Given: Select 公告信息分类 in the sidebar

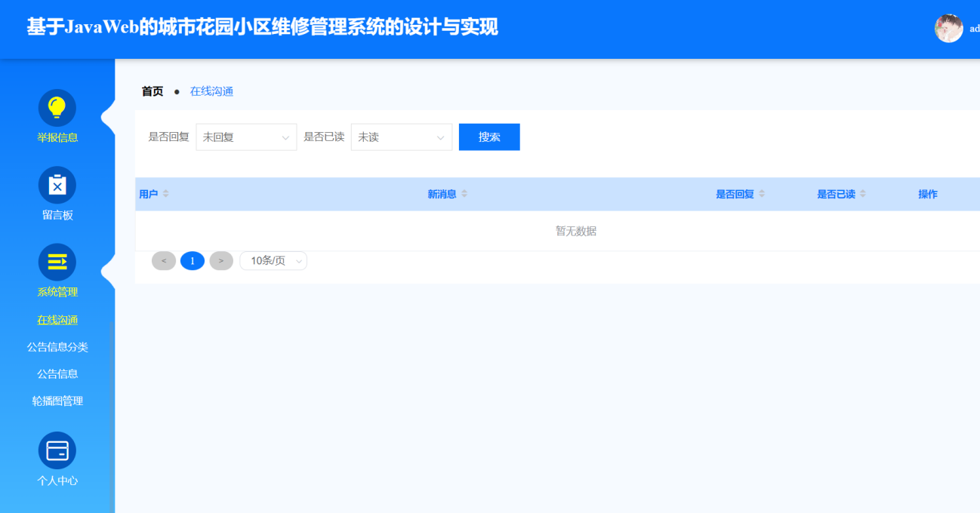Looking at the screenshot, I should click(x=57, y=347).
